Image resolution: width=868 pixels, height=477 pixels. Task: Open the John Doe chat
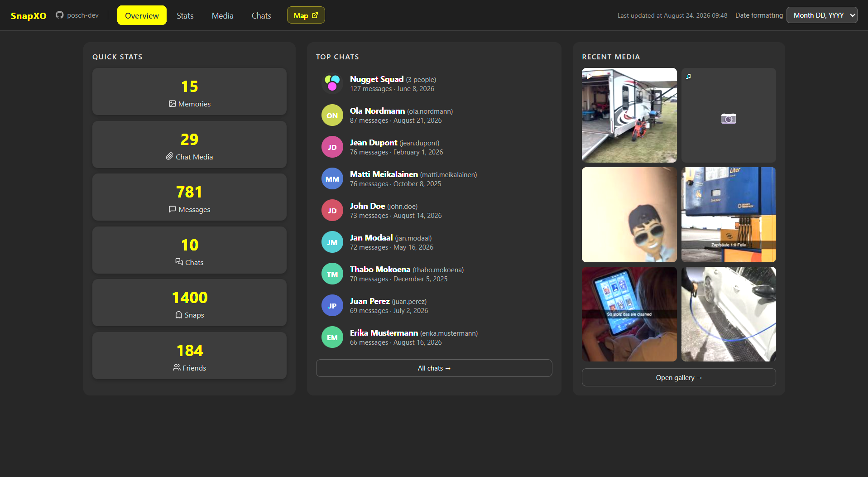pyautogui.click(x=434, y=211)
